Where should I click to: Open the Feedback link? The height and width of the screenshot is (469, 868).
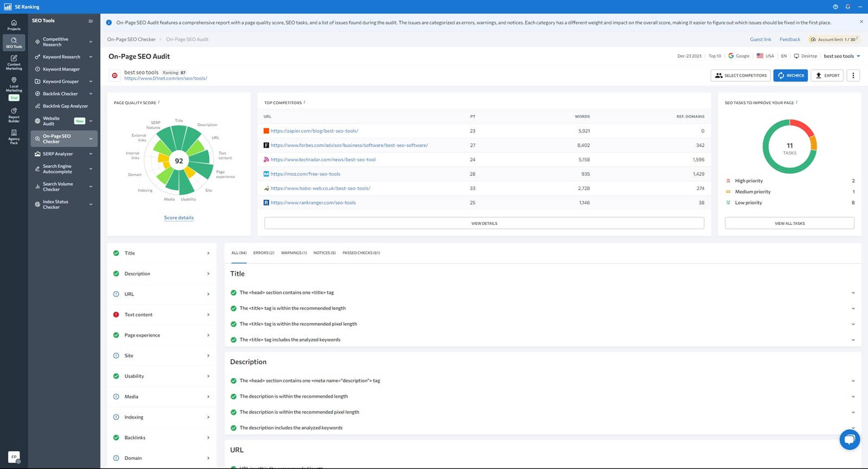(789, 40)
